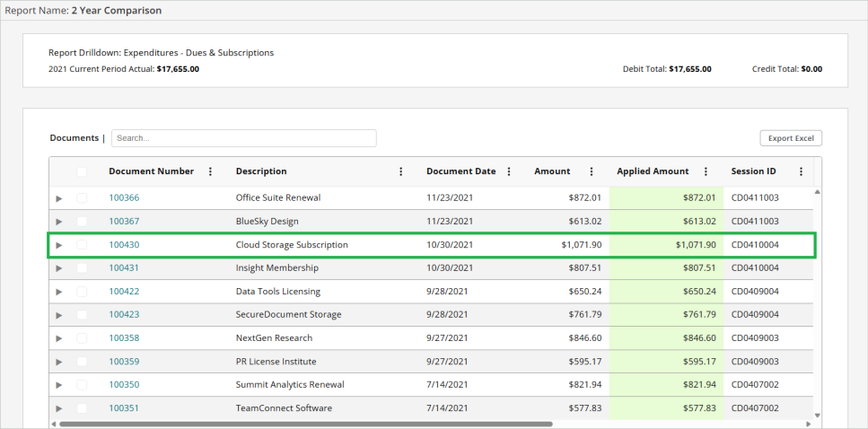Expand the NextGen Research row details
The height and width of the screenshot is (429, 868).
(59, 338)
